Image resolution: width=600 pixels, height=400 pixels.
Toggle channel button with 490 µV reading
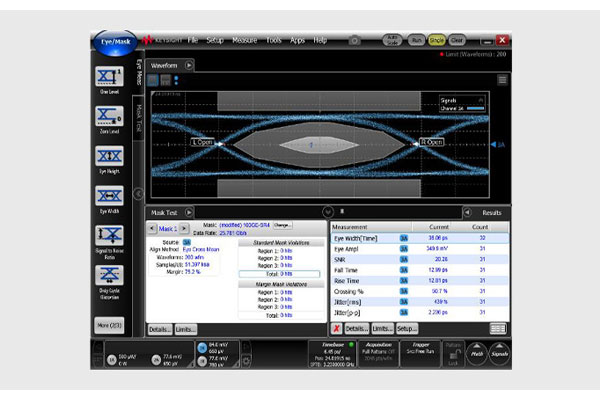coord(156,360)
